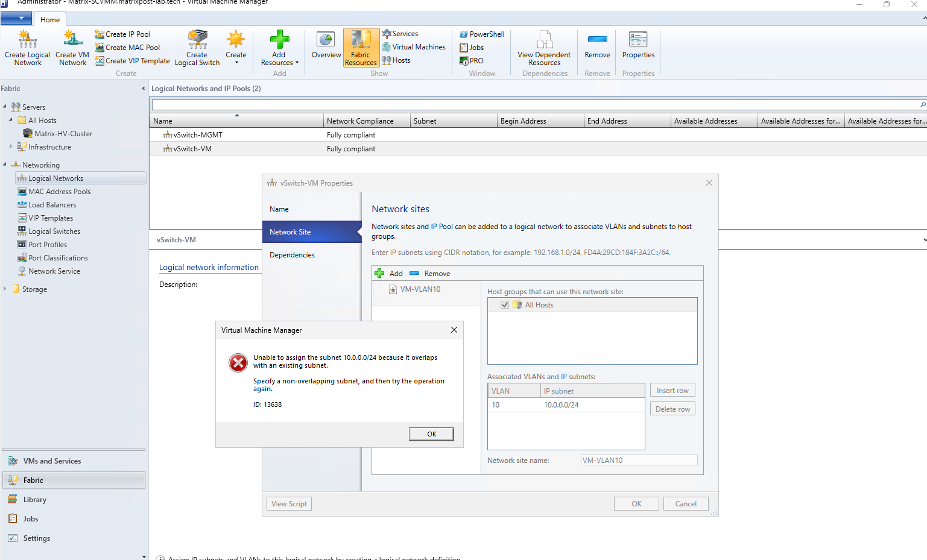
Task: Open Port Profiles node
Action: [x=42, y=244]
